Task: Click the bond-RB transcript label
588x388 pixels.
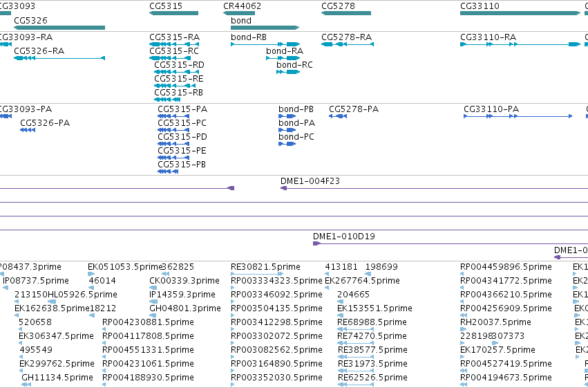Action: point(249,37)
